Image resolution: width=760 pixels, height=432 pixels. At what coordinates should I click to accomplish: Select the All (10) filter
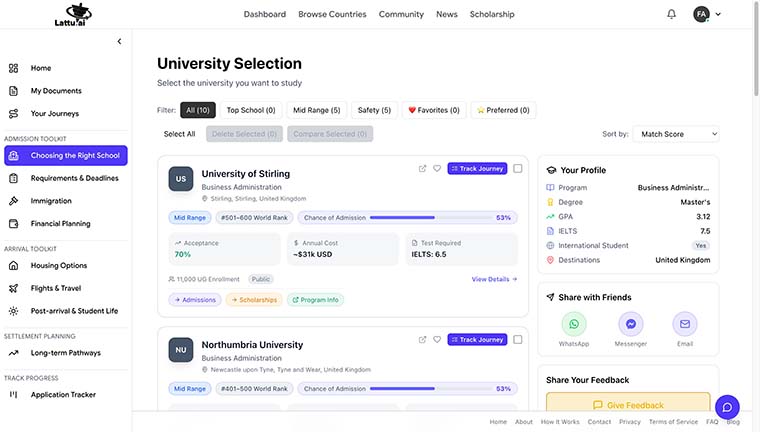tap(198, 110)
